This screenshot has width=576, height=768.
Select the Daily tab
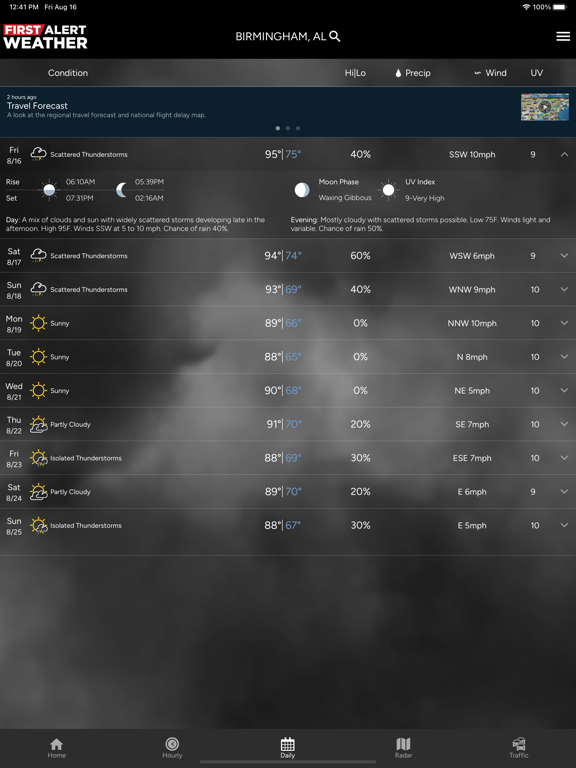pyautogui.click(x=288, y=748)
